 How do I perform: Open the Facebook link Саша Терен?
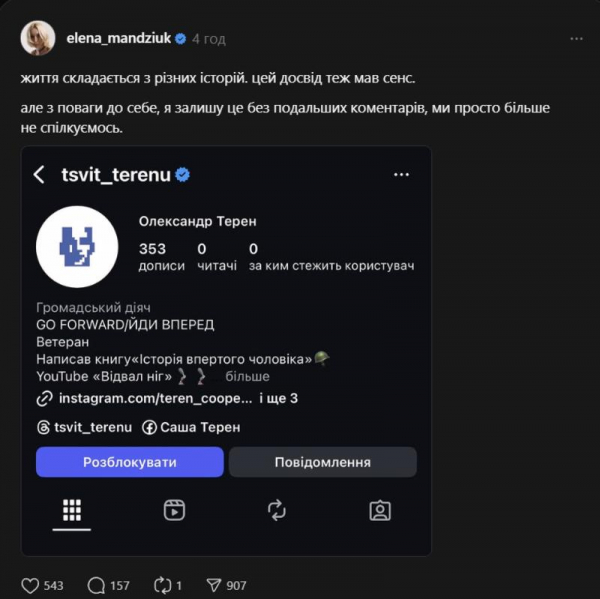[x=198, y=427]
